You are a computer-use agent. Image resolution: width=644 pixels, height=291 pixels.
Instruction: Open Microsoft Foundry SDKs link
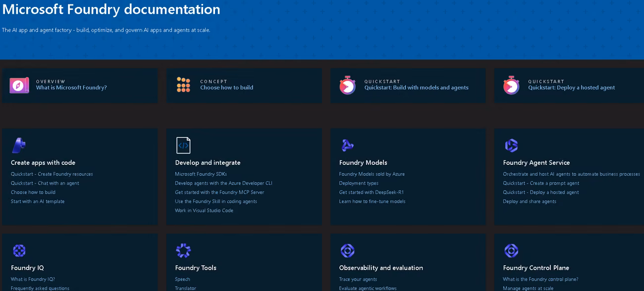[x=201, y=174]
